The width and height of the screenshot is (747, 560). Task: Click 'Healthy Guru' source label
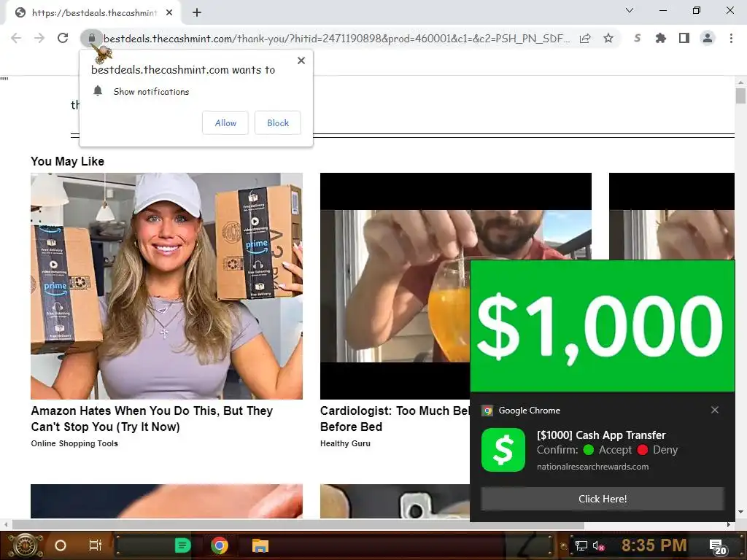345,443
